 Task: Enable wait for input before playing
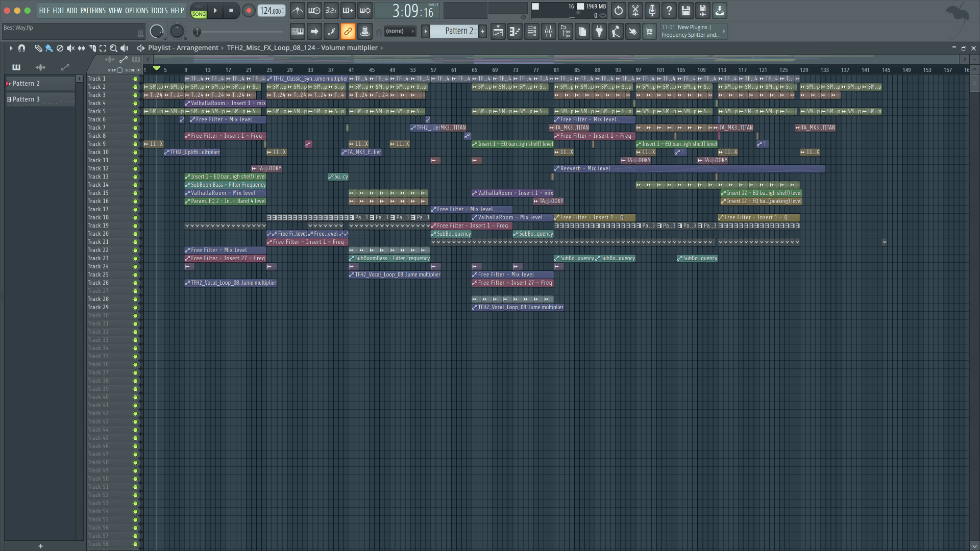tap(314, 10)
